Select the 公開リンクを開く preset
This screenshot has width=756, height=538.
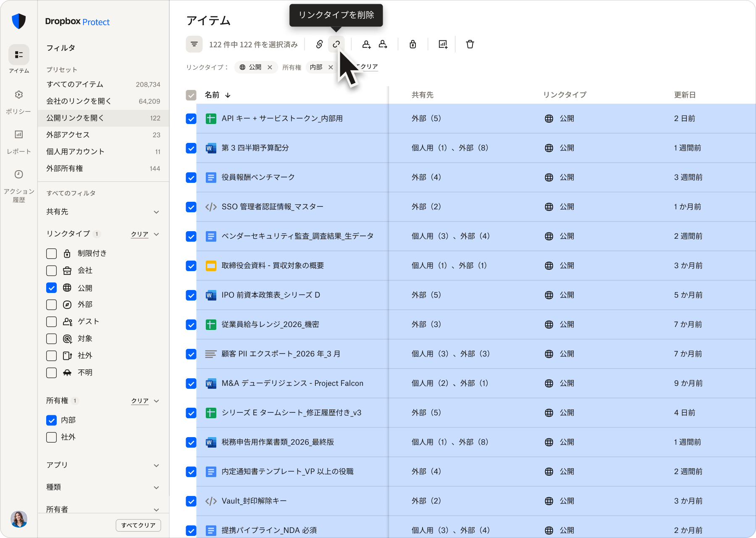click(103, 118)
